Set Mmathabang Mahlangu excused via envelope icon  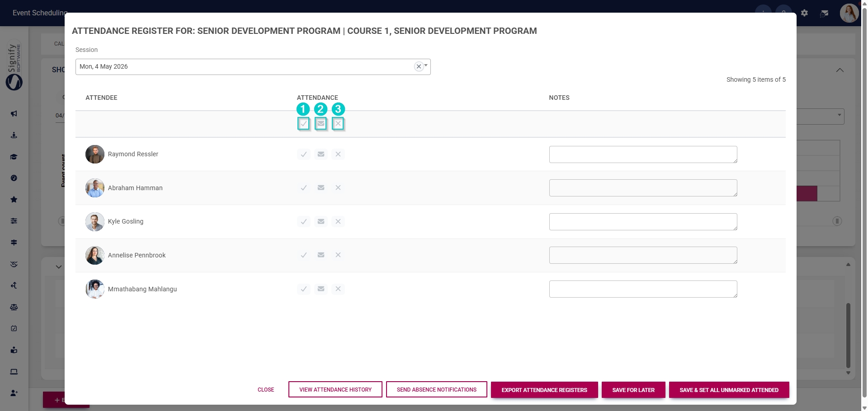321,289
